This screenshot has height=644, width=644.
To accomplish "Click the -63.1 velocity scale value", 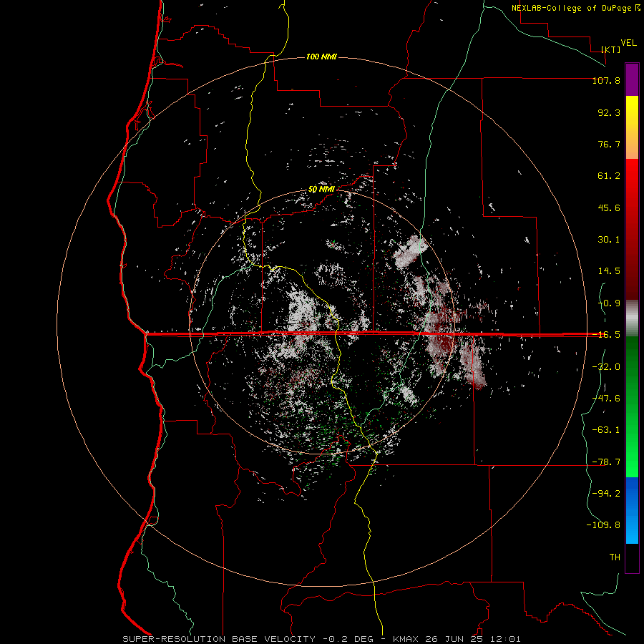I will coord(606,430).
